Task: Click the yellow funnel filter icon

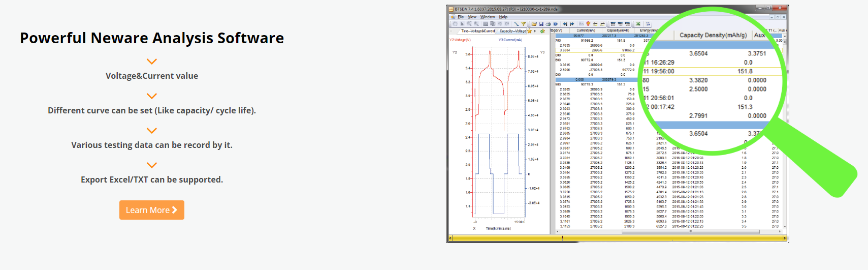Action: (523, 24)
